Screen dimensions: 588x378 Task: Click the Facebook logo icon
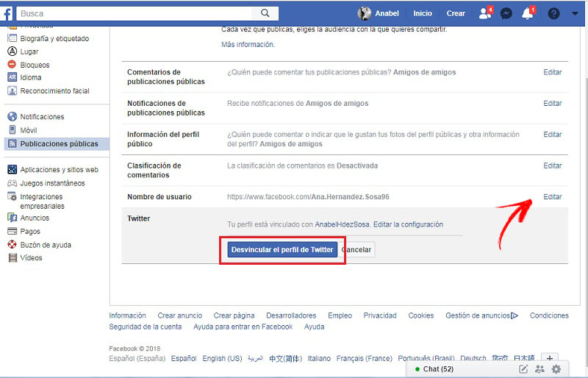point(7,14)
